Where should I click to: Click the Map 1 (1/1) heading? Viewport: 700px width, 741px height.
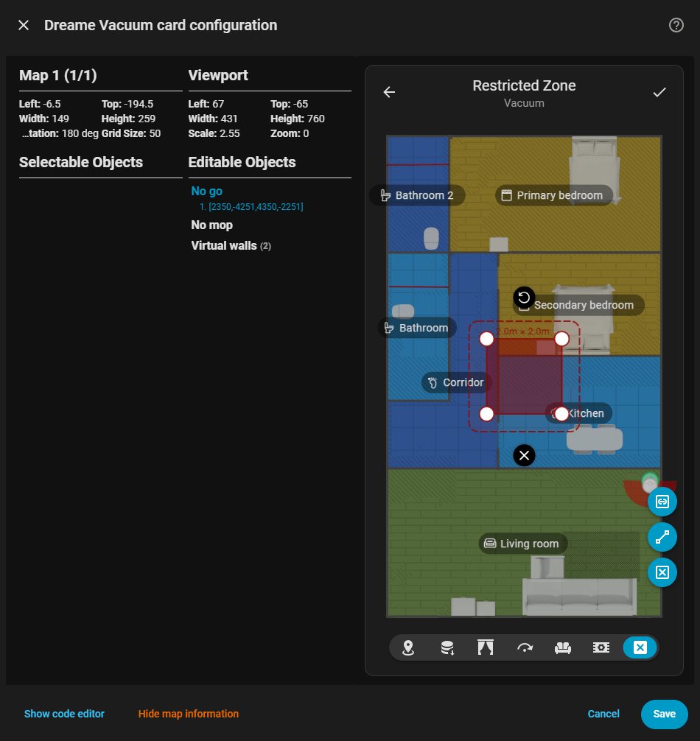58,76
